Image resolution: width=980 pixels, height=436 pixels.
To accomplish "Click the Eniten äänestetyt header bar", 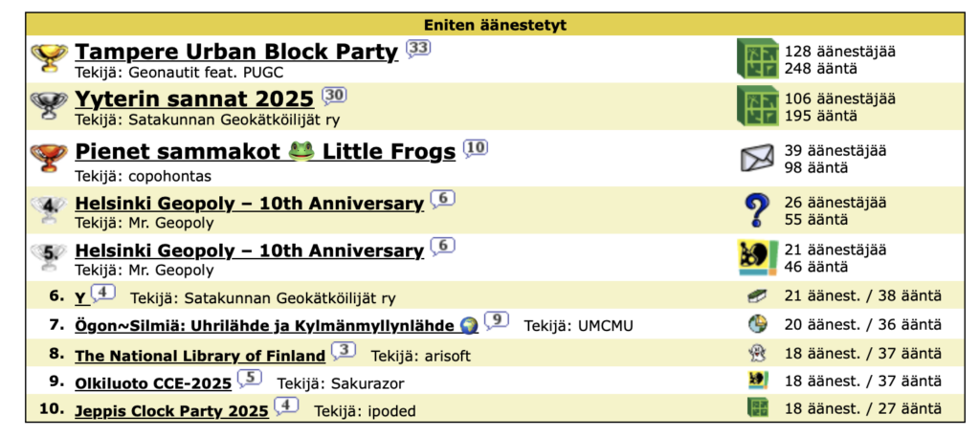I will click(489, 25).
